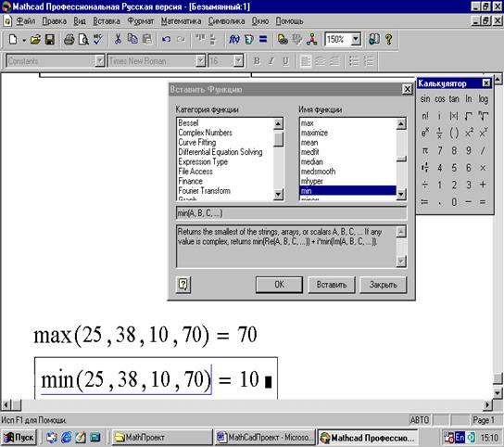Toggle Underline formatting button
Viewport: 504px width, 447px height.
pyautogui.click(x=285, y=61)
